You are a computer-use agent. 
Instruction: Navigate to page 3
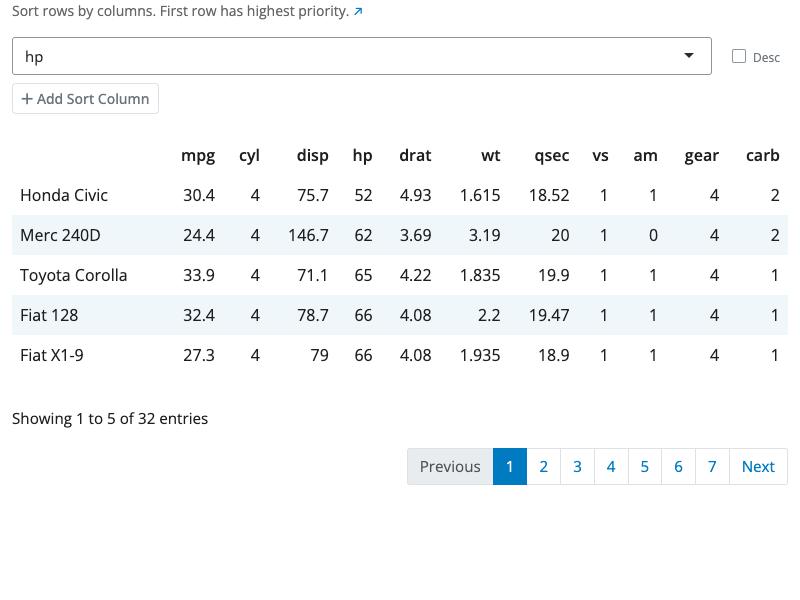[577, 467]
